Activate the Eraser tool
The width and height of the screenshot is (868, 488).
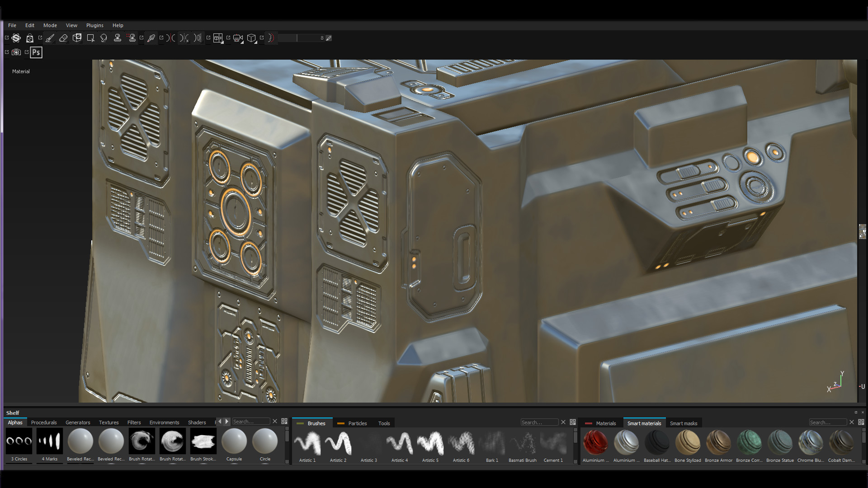tap(63, 38)
